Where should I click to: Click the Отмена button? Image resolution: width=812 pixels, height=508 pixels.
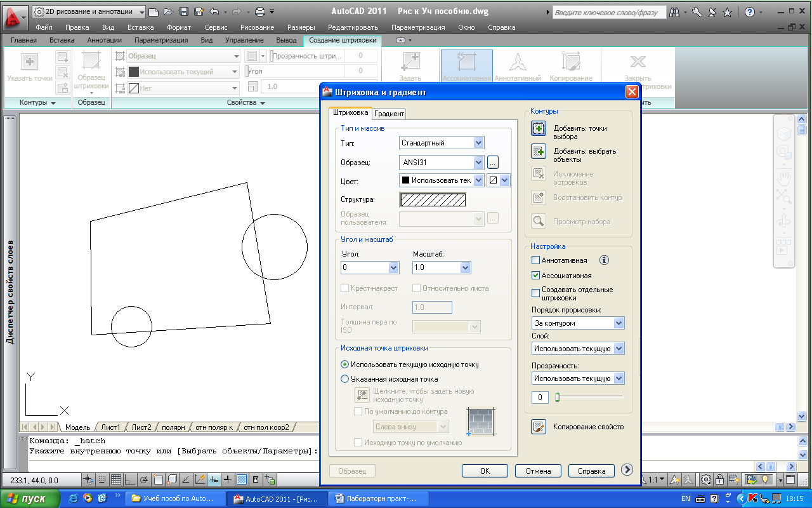[x=538, y=471]
